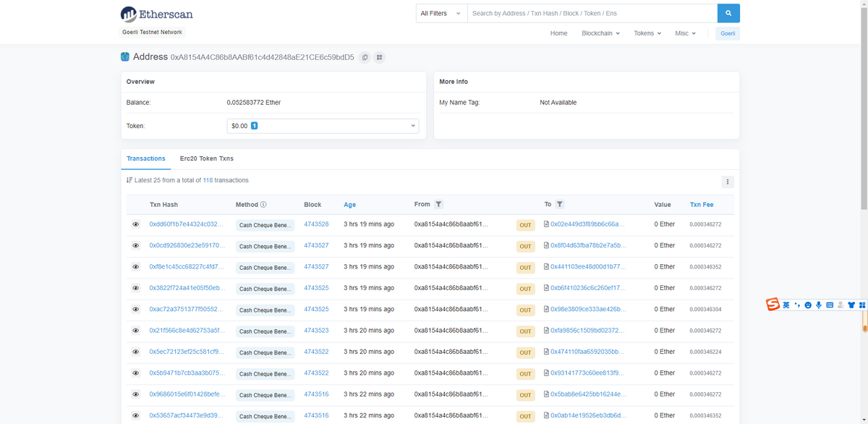This screenshot has width=868, height=424.
Task: Show the address QR code icon
Action: point(380,57)
